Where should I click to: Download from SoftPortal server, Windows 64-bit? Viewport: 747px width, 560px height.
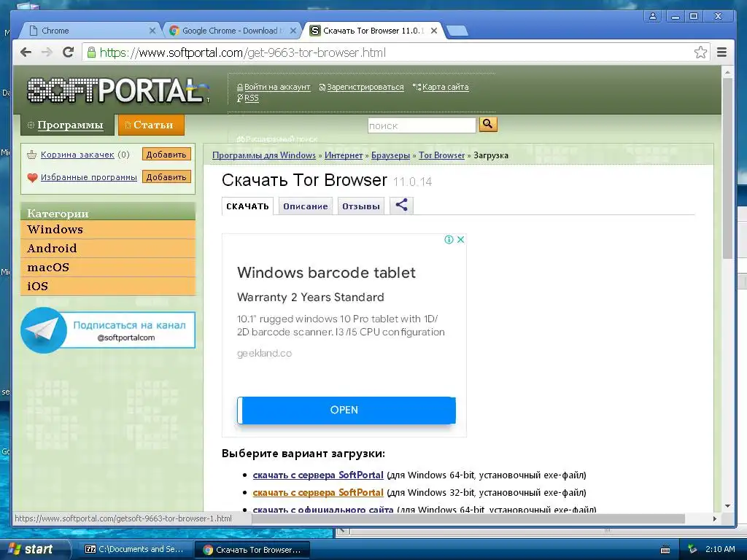coord(318,475)
